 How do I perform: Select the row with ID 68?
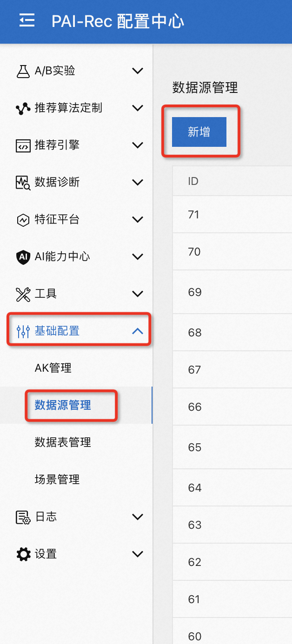195,332
